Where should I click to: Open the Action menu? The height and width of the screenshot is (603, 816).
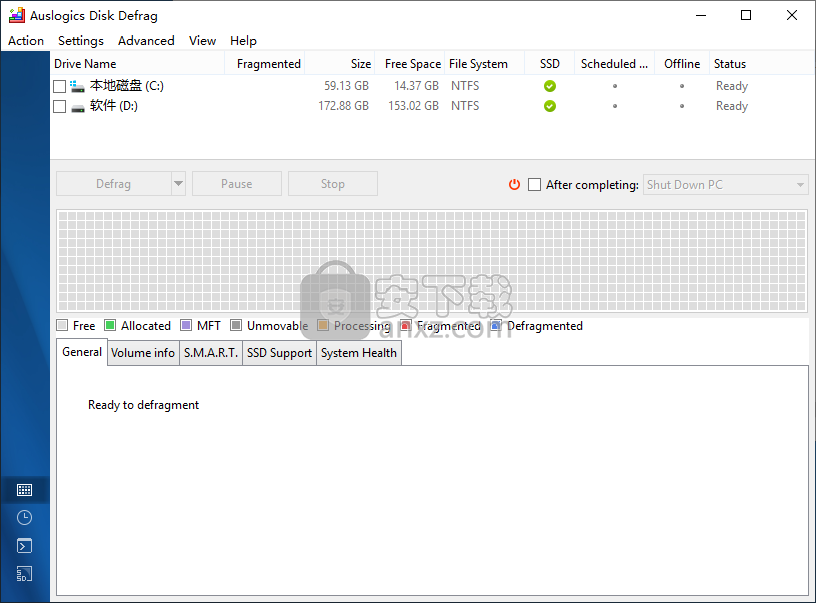26,41
